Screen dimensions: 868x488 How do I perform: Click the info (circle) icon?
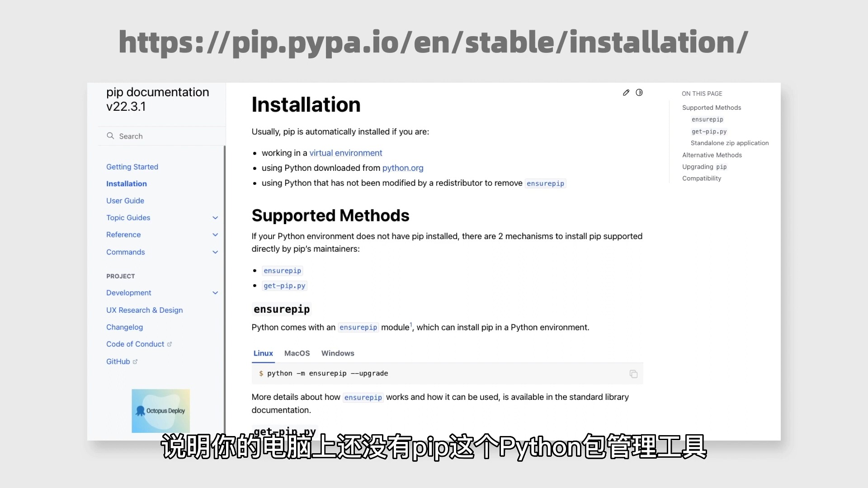639,92
